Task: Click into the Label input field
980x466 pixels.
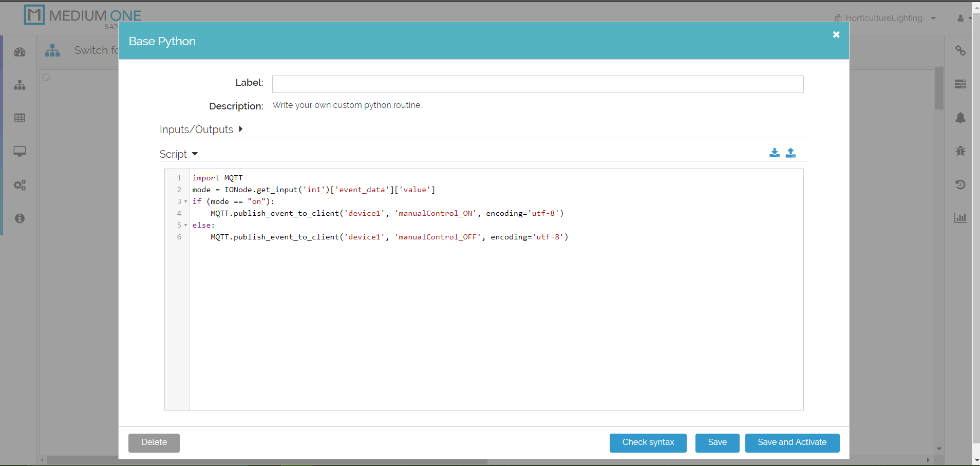Action: (537, 84)
